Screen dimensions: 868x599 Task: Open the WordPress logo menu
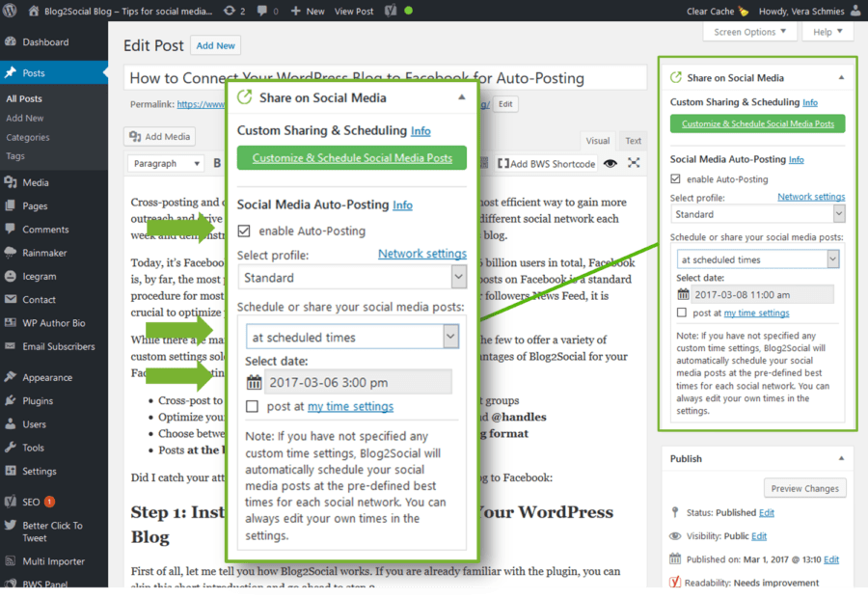coord(10,11)
